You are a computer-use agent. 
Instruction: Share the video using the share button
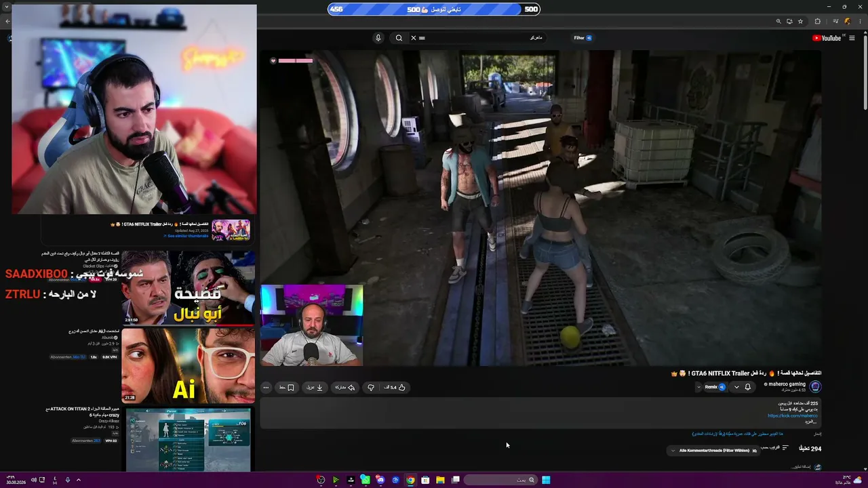click(x=344, y=388)
